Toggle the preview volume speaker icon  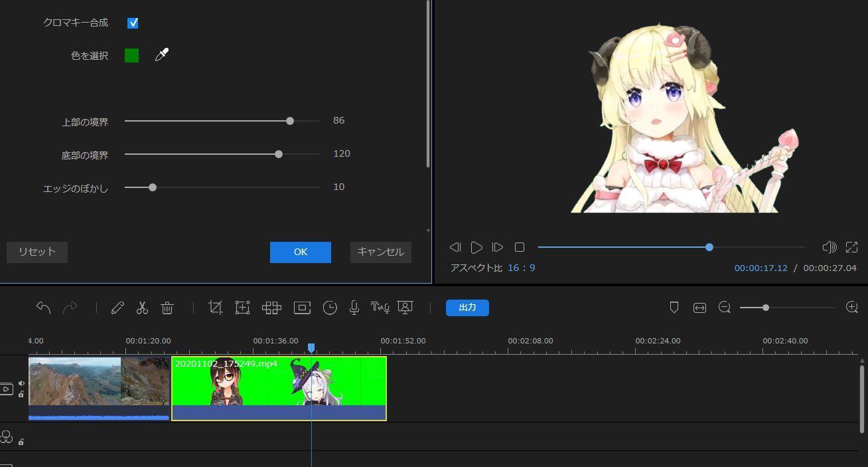point(829,247)
